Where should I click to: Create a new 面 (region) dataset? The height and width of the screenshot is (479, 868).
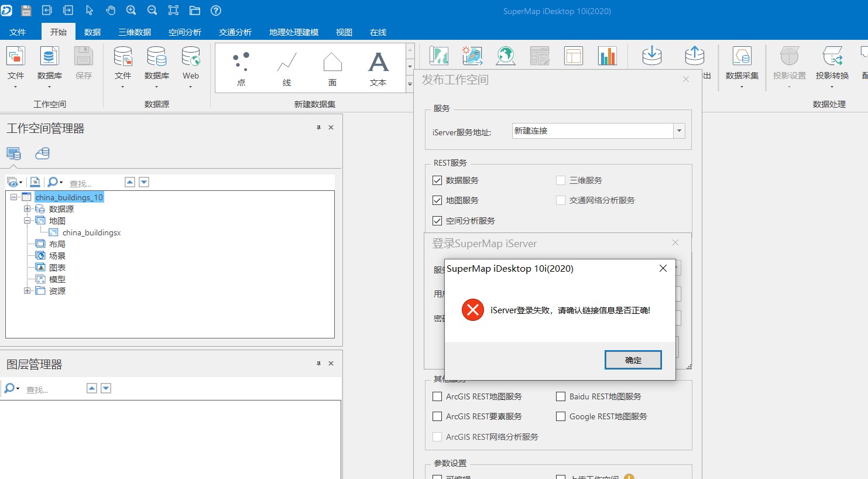[332, 69]
